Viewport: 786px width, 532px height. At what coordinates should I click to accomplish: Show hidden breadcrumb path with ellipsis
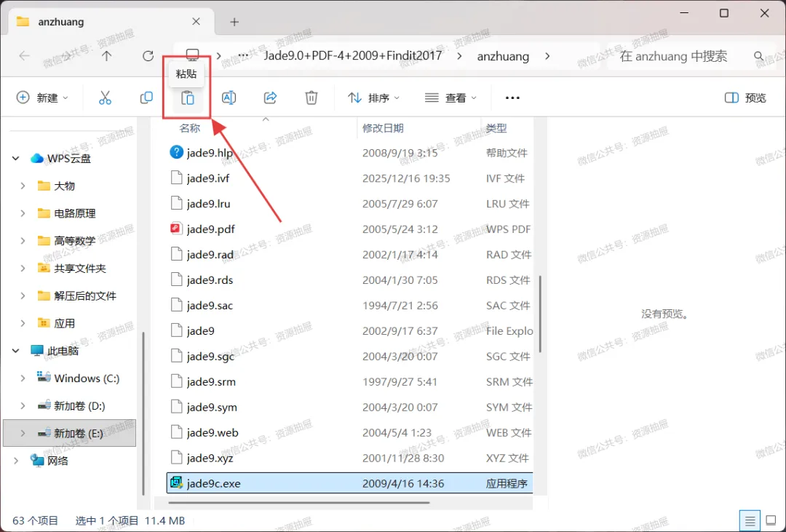(243, 55)
